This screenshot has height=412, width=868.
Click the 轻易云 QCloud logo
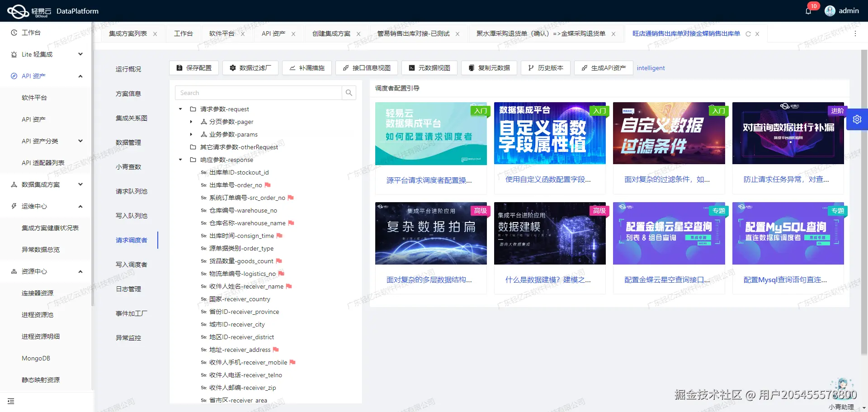[x=18, y=10]
